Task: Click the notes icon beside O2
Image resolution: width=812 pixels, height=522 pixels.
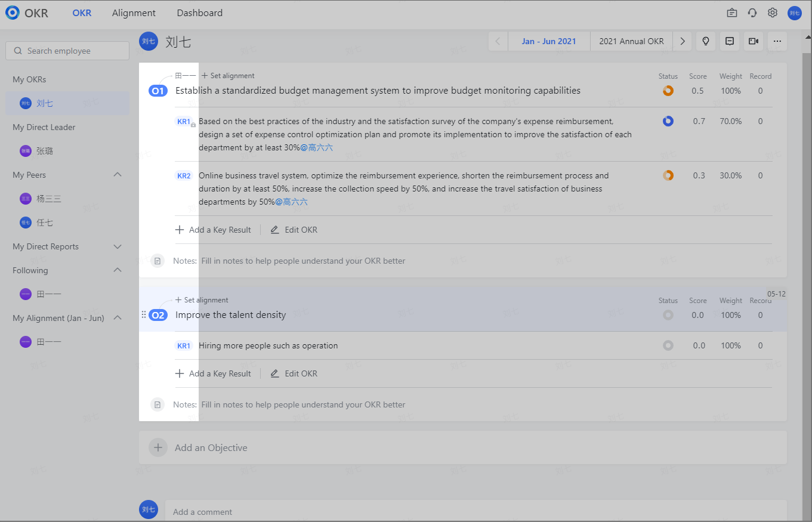Action: [x=158, y=404]
